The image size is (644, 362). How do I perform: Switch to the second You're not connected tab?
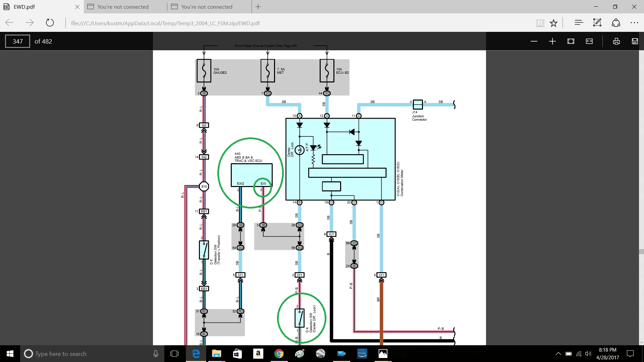207,7
